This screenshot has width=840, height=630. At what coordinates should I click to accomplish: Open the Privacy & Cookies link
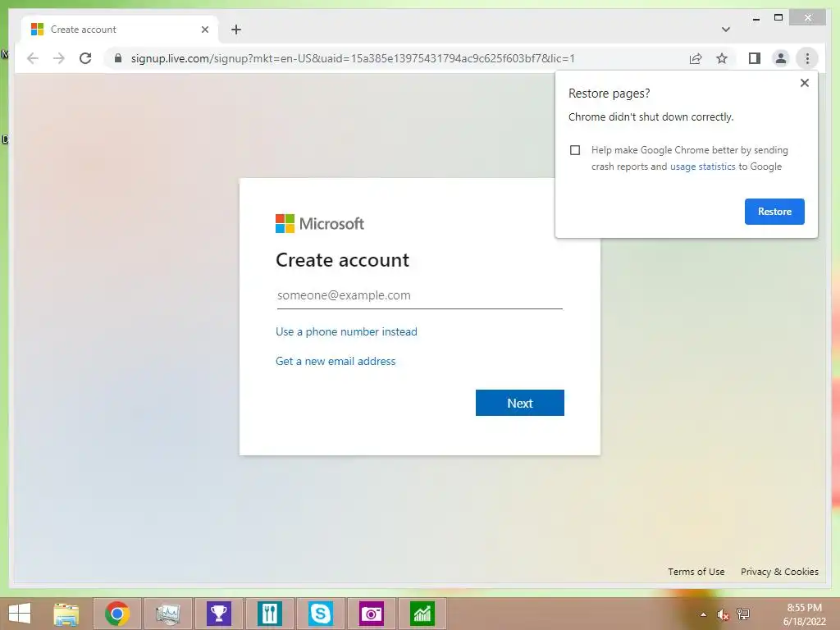(x=779, y=572)
